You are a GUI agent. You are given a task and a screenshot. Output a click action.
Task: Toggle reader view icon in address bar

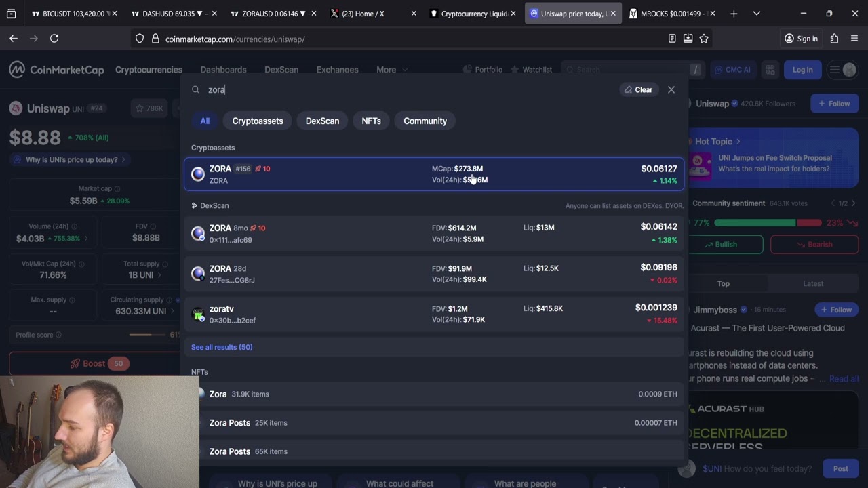(x=672, y=39)
